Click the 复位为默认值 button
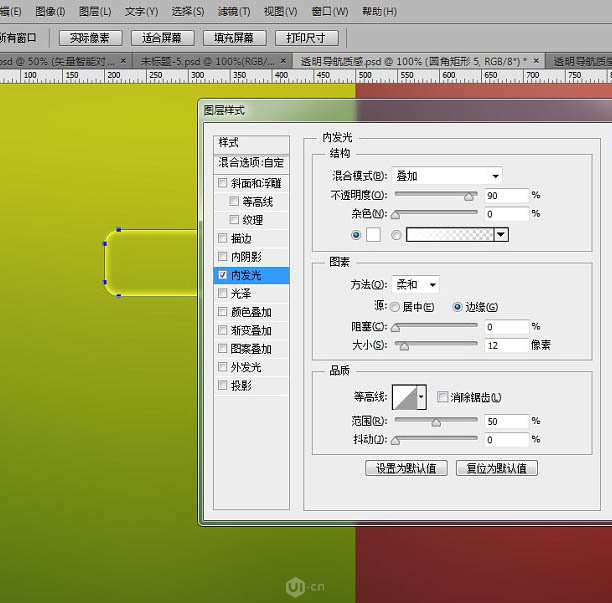The width and height of the screenshot is (612, 603). click(497, 468)
